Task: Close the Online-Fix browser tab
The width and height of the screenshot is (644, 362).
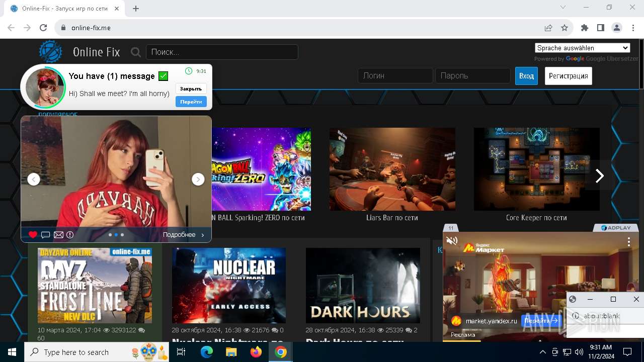Action: 117,9
